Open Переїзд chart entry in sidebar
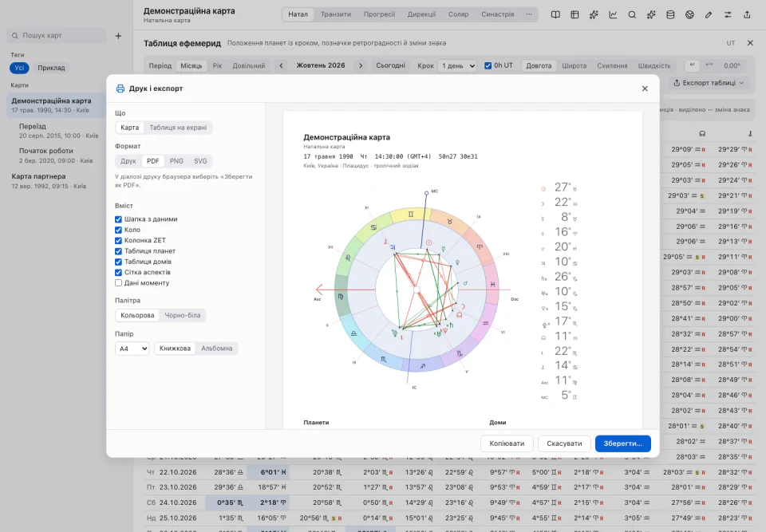The height and width of the screenshot is (532, 766). [x=57, y=131]
